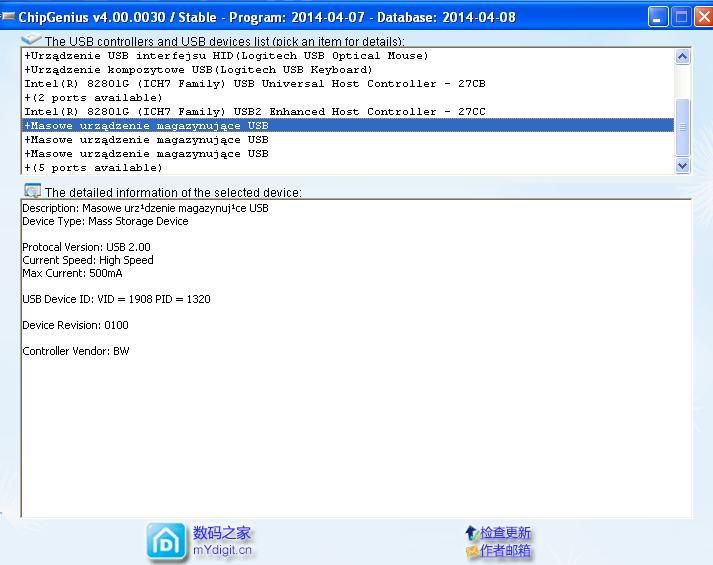
Task: Click the 数码之家 link text
Action: pos(221,533)
